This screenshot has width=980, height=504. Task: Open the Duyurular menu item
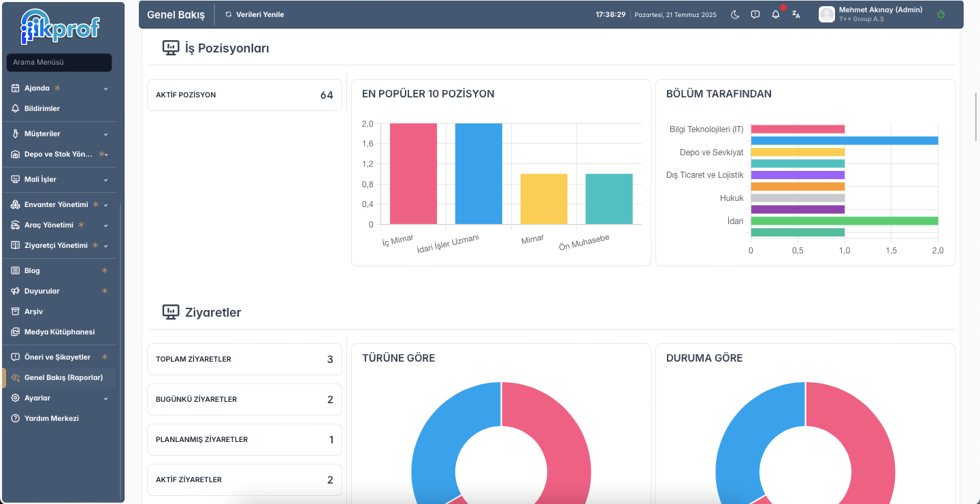(x=60, y=291)
